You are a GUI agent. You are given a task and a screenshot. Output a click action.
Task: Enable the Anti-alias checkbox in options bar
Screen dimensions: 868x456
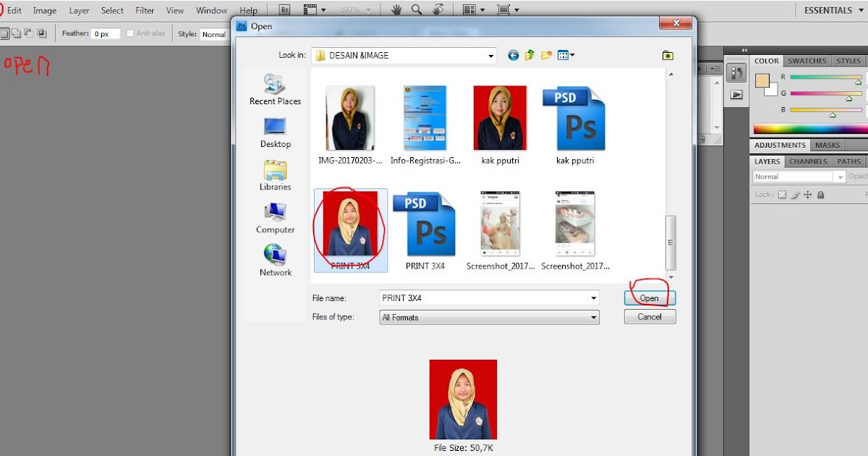(130, 33)
